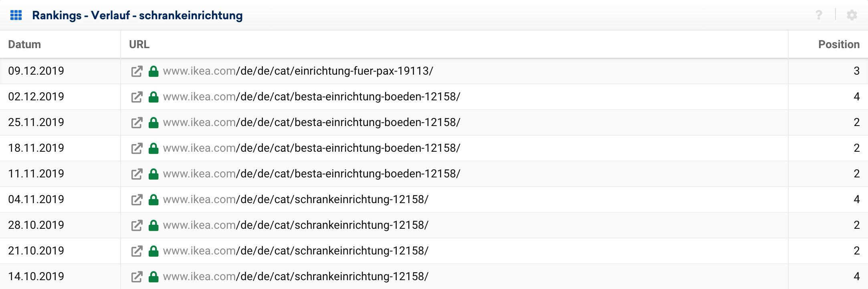Click external link icon in 04.11.2019 row

coord(137,200)
